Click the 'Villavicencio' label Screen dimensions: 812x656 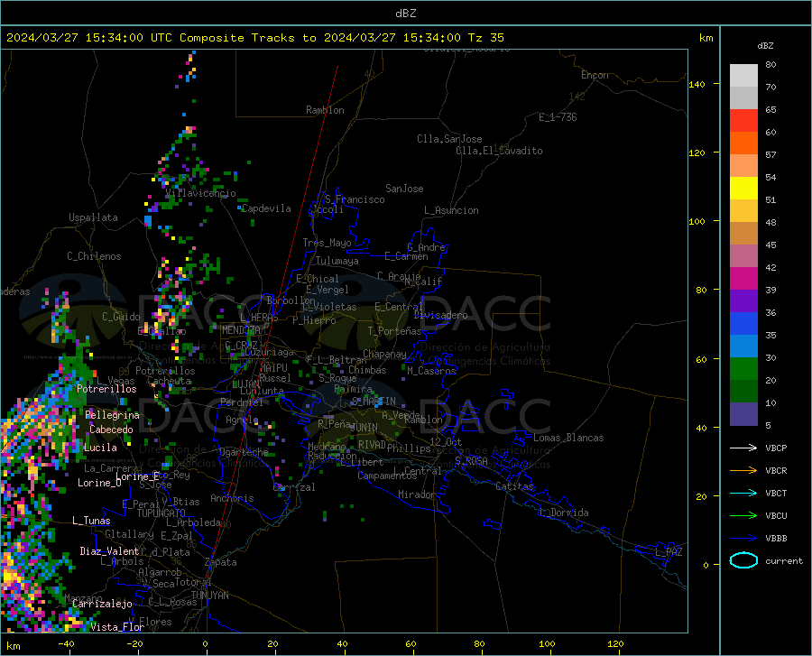pos(201,193)
